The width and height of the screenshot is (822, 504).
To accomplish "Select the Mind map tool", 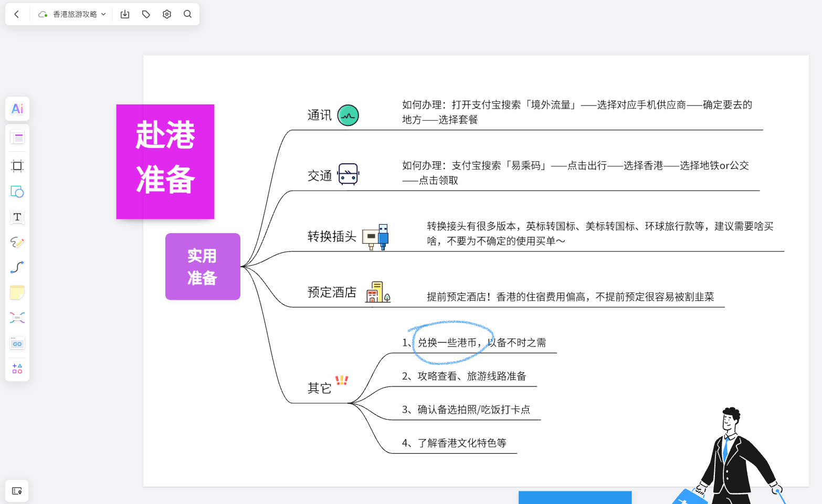I will 17,318.
